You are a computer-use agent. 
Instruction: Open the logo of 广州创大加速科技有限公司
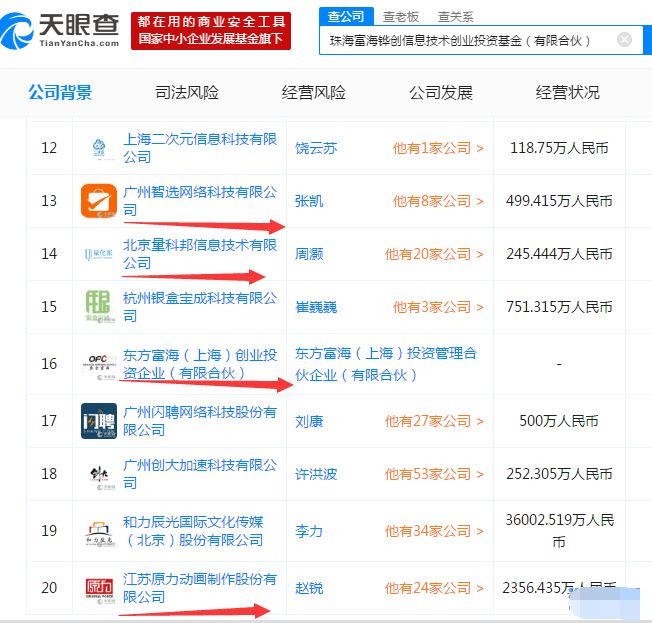(x=99, y=474)
